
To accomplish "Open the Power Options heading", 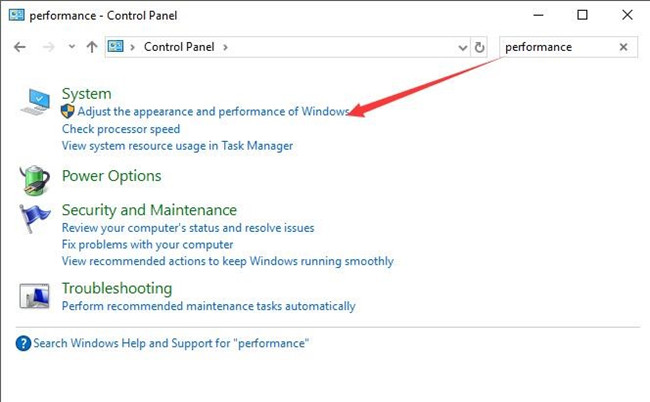I will [x=112, y=176].
